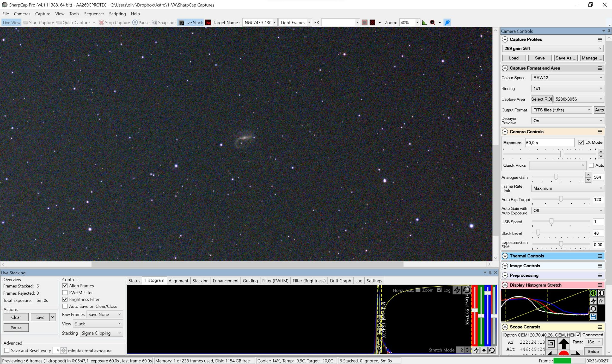Click the Black Level slider handle
This screenshot has width=612, height=364.
point(538,233)
